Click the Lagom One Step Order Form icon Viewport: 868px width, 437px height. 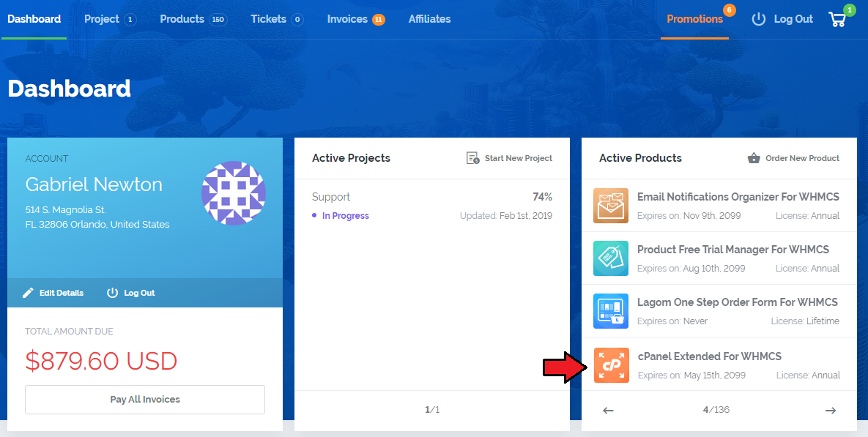(x=611, y=311)
